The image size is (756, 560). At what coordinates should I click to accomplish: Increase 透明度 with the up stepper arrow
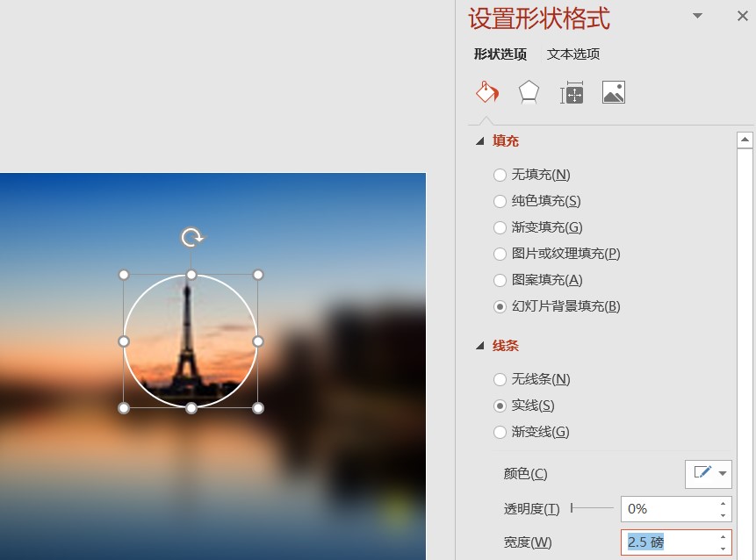pos(723,504)
